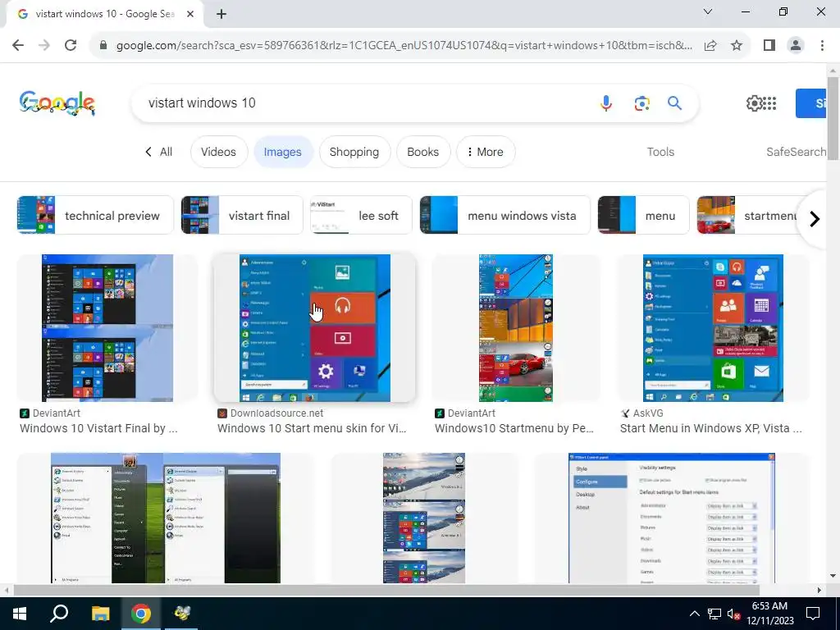
Task: Open File Explorer from taskbar
Action: coord(100,614)
